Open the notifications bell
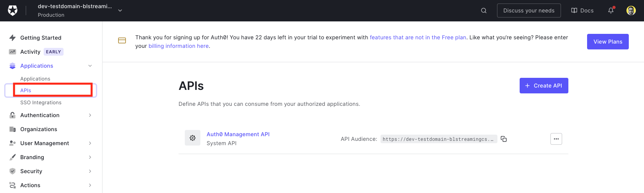Viewport: 644px width, 193px height. click(611, 11)
